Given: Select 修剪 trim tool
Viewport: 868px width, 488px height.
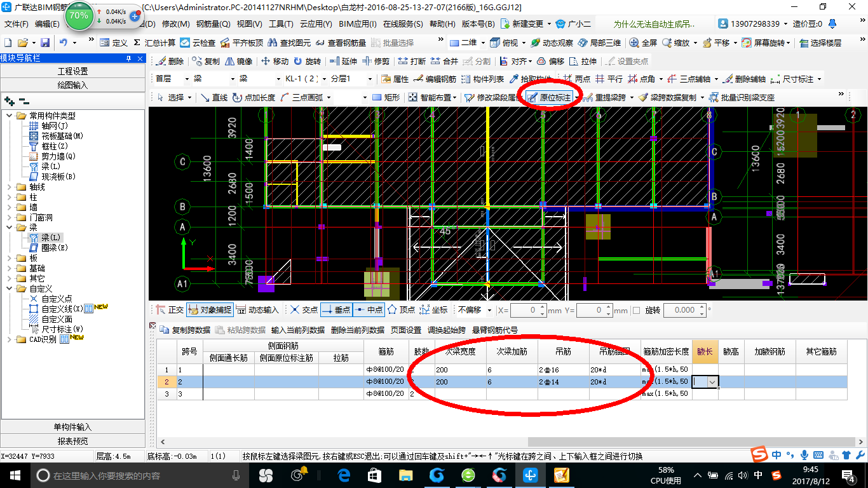Looking at the screenshot, I should 376,61.
